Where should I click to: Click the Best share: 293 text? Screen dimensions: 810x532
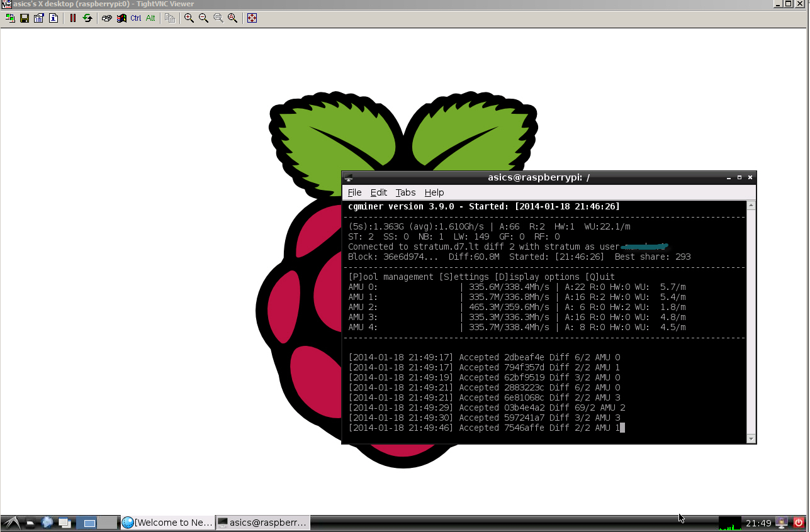pyautogui.click(x=653, y=257)
